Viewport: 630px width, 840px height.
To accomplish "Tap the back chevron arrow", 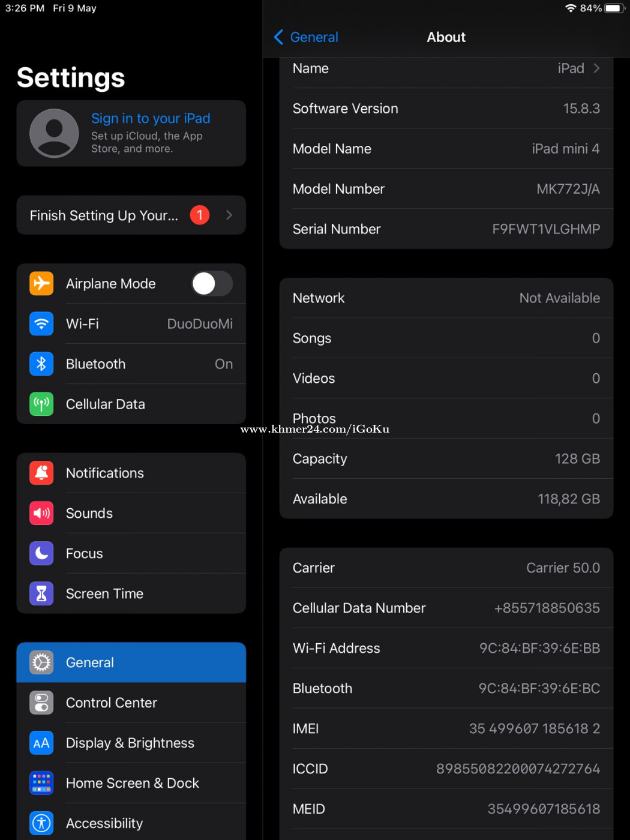I will 278,37.
